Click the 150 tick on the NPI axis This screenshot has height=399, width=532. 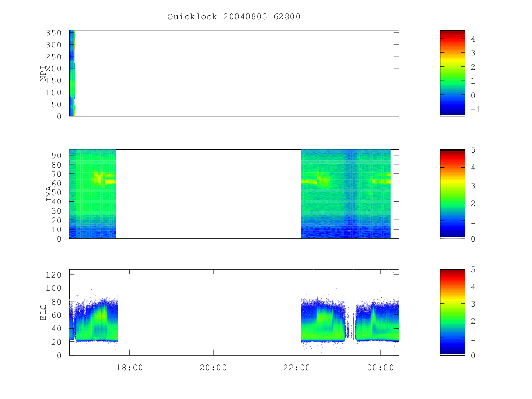coord(53,81)
